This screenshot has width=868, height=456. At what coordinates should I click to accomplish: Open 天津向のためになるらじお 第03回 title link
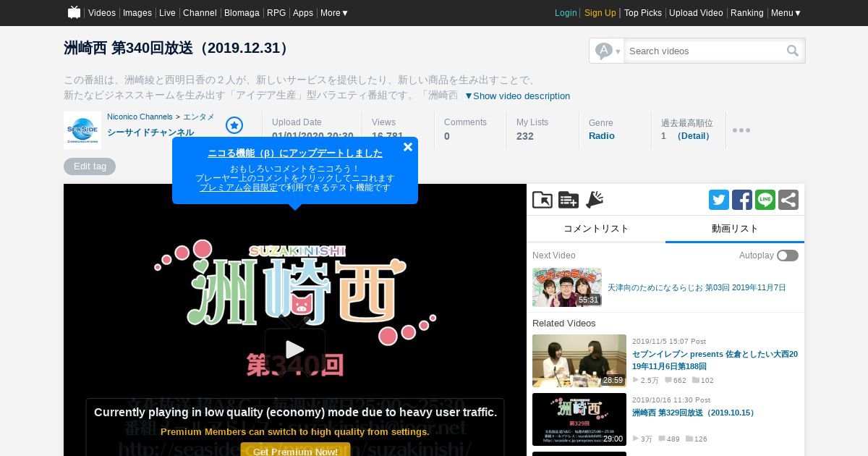pos(697,287)
